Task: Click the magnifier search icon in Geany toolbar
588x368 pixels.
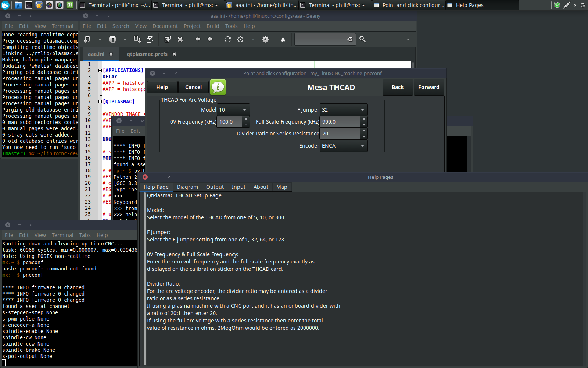Action: pos(362,39)
